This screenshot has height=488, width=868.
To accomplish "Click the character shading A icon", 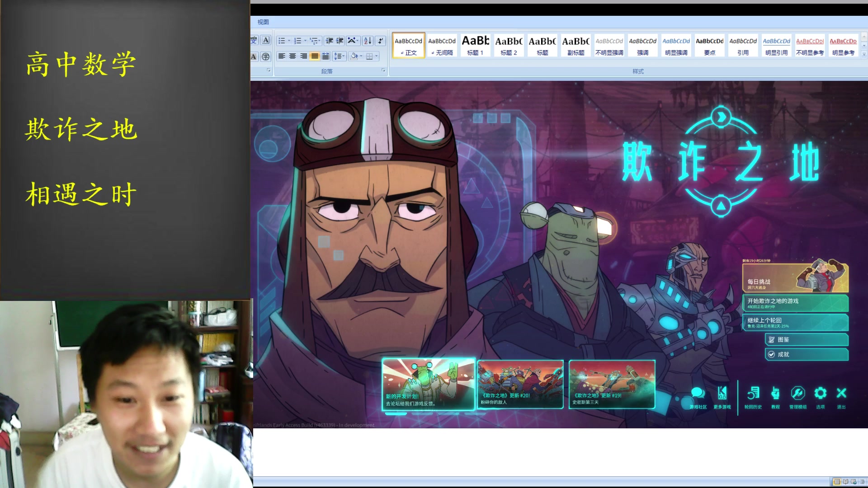I will (x=254, y=56).
